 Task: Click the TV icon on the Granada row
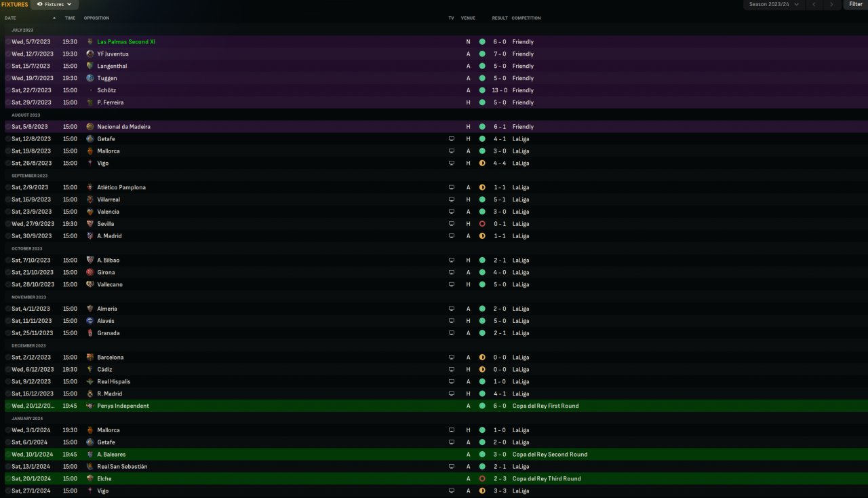pos(452,333)
